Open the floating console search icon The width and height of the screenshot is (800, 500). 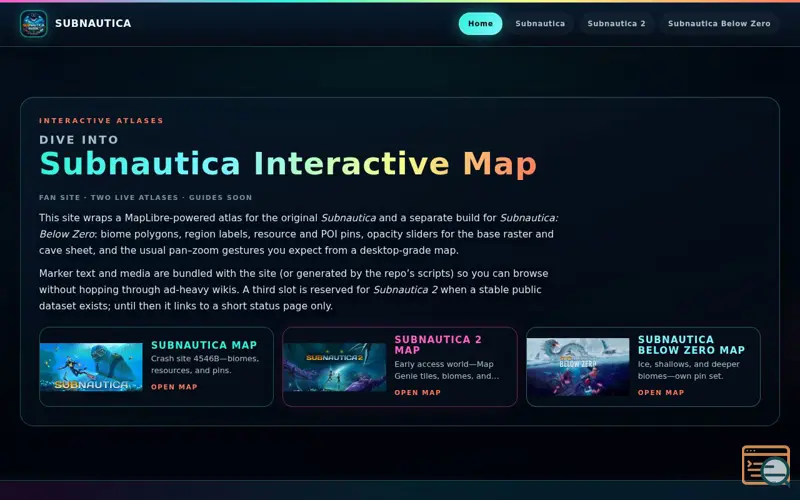(766, 466)
